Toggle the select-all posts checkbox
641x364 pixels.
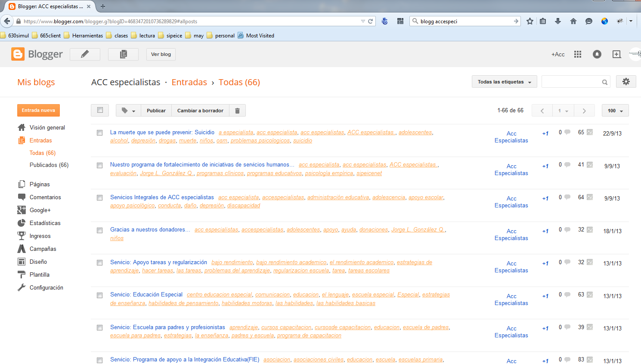click(100, 110)
